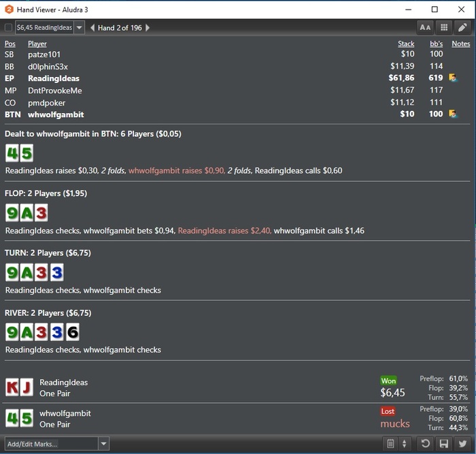Click the TURN: 2 Players header
The image size is (476, 454).
(48, 253)
